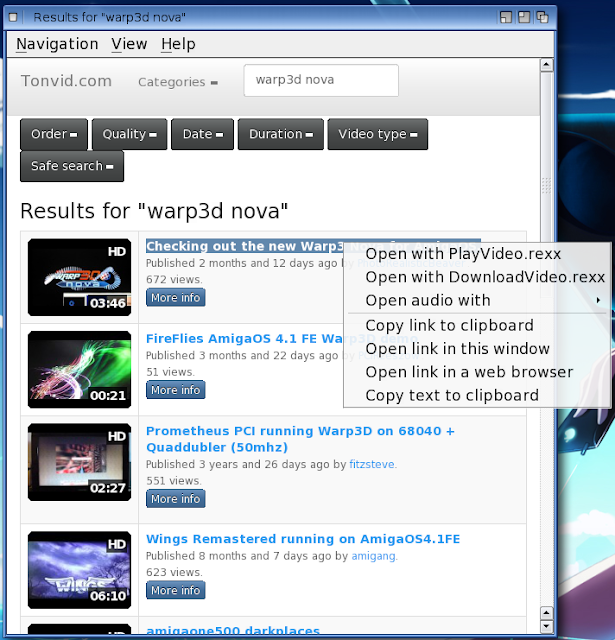Expand the Categories dropdown

pyautogui.click(x=178, y=82)
